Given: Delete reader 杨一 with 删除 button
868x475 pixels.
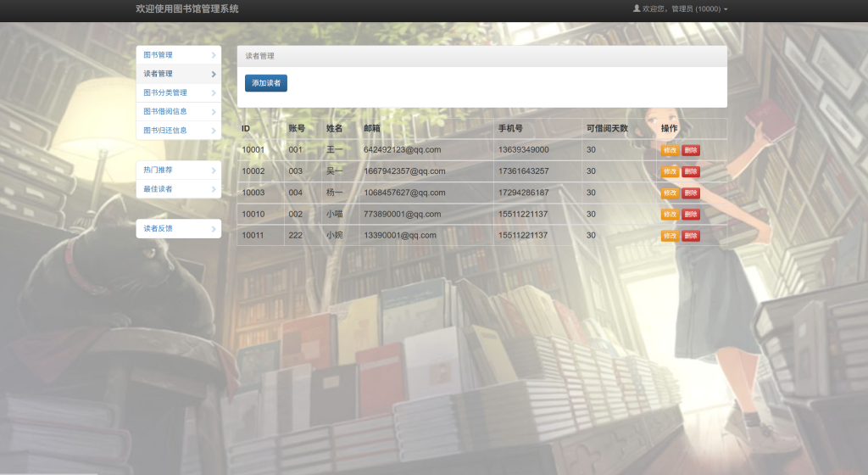Looking at the screenshot, I should tap(691, 193).
